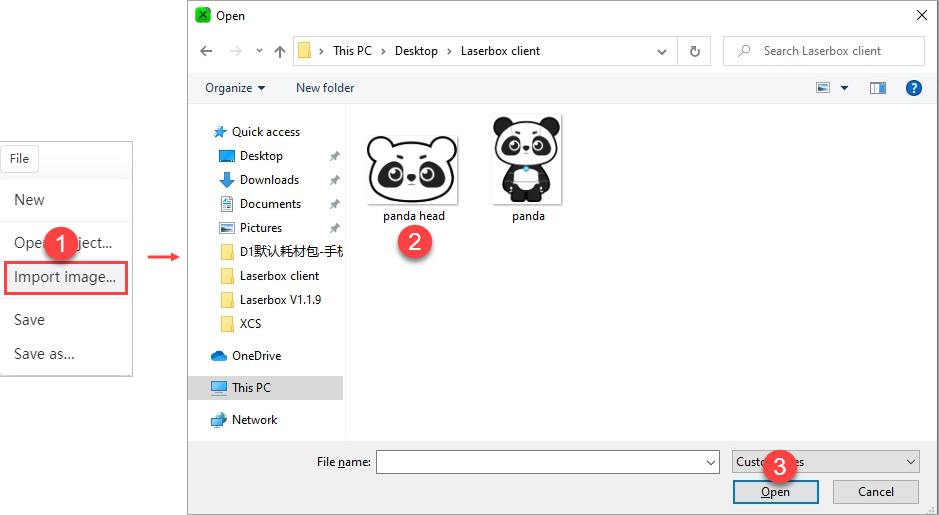This screenshot has width=939, height=515.
Task: Click the panda file name label
Action: (528, 216)
